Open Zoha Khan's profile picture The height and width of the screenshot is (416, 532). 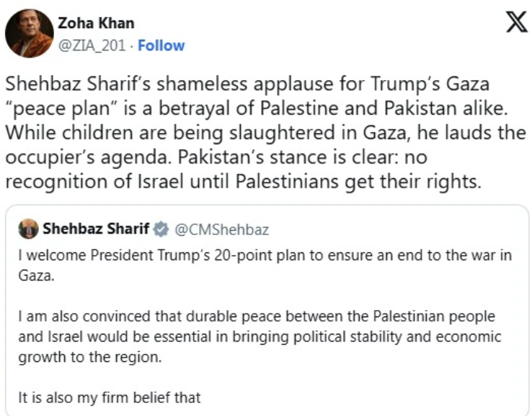[30, 33]
